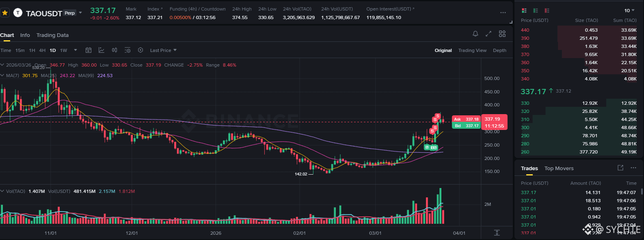Click bid price 300 in order book
This screenshot has height=240, width=644.
525,128
